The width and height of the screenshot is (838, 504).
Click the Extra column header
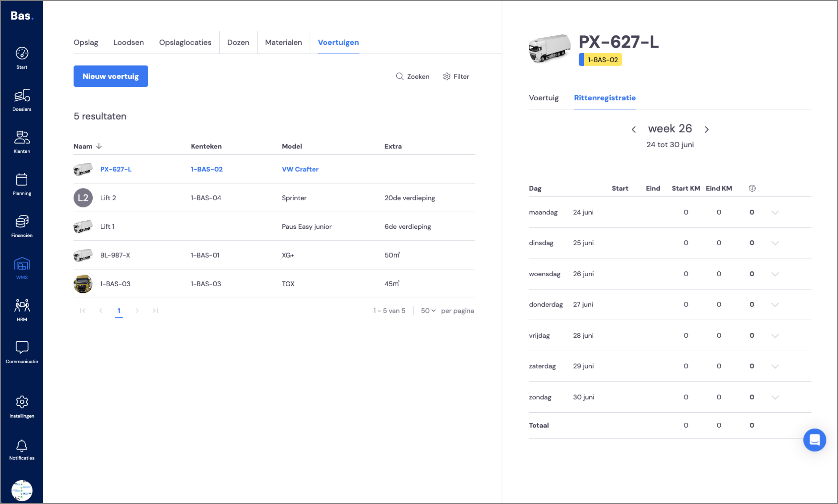click(x=393, y=146)
